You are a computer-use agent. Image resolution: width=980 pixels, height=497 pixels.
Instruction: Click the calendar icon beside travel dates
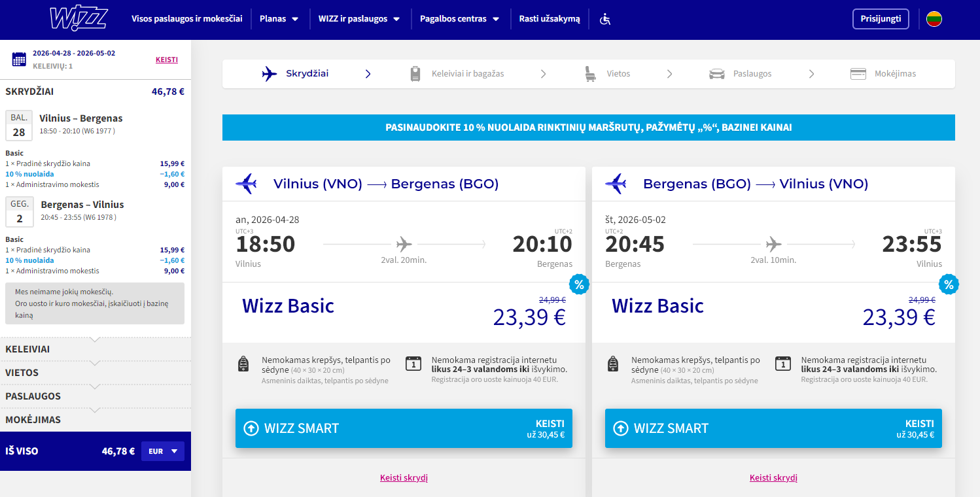pos(19,60)
